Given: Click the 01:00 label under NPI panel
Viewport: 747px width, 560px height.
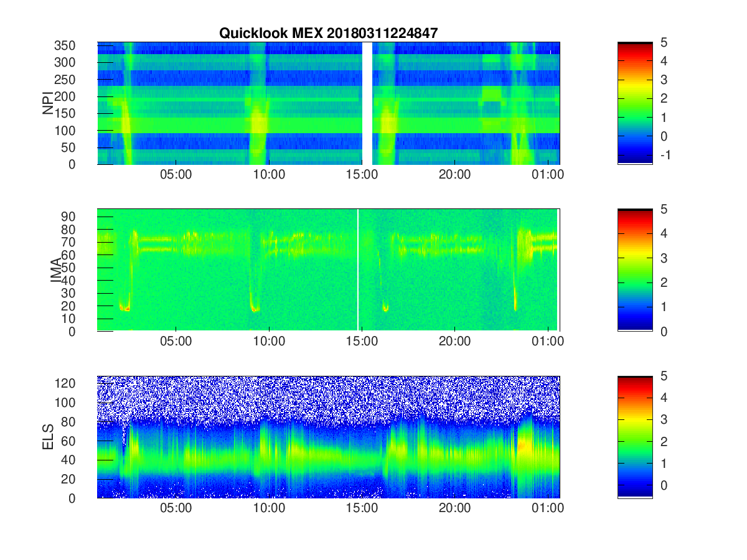Looking at the screenshot, I should click(548, 175).
